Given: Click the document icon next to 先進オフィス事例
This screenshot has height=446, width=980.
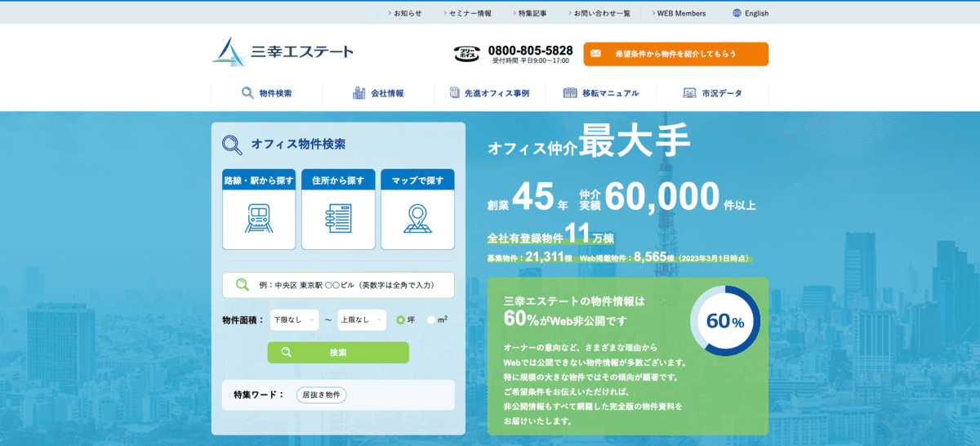Looking at the screenshot, I should pyautogui.click(x=454, y=93).
